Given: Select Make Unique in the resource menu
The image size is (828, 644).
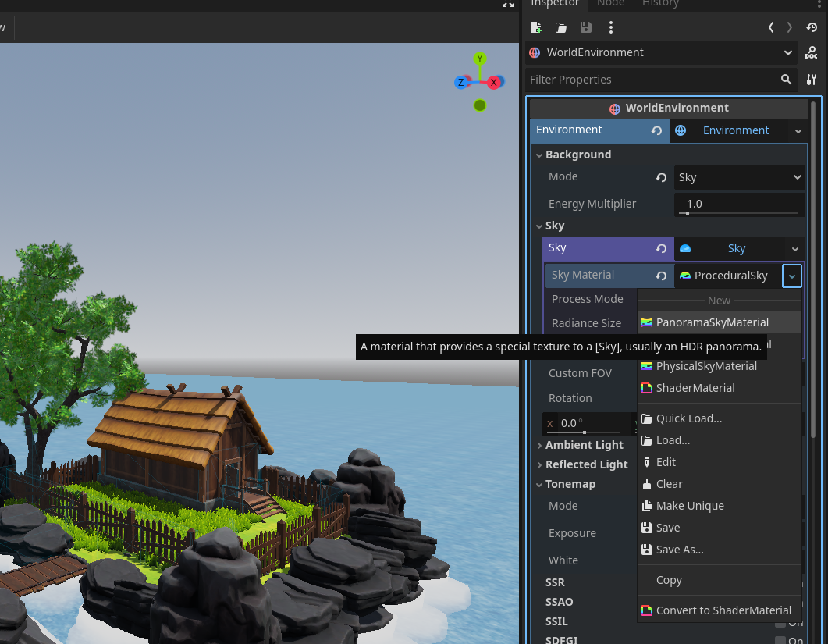Looking at the screenshot, I should pyautogui.click(x=689, y=506).
